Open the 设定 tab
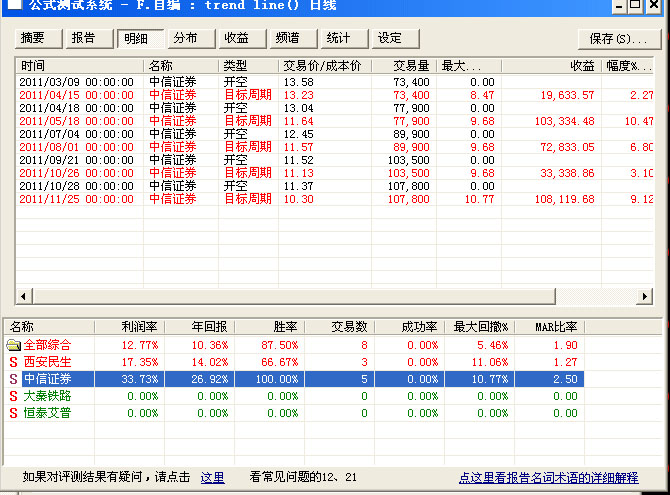The height and width of the screenshot is (495, 670). pyautogui.click(x=396, y=38)
